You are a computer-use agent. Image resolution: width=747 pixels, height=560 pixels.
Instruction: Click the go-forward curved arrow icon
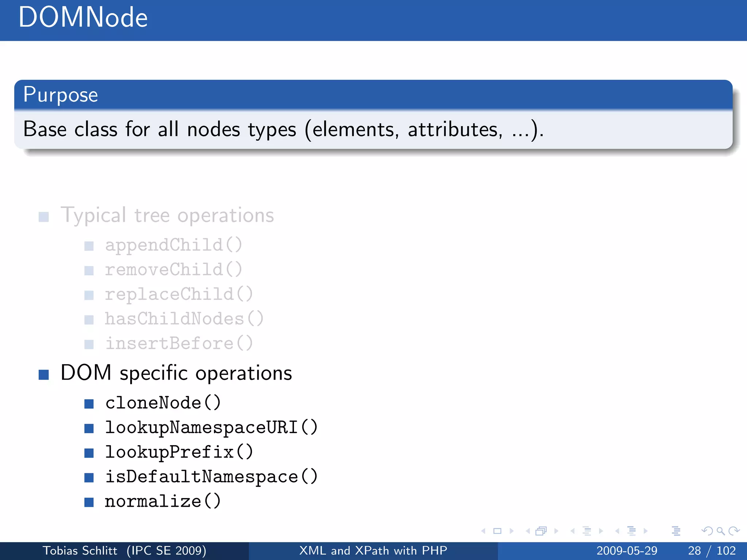(x=734, y=531)
